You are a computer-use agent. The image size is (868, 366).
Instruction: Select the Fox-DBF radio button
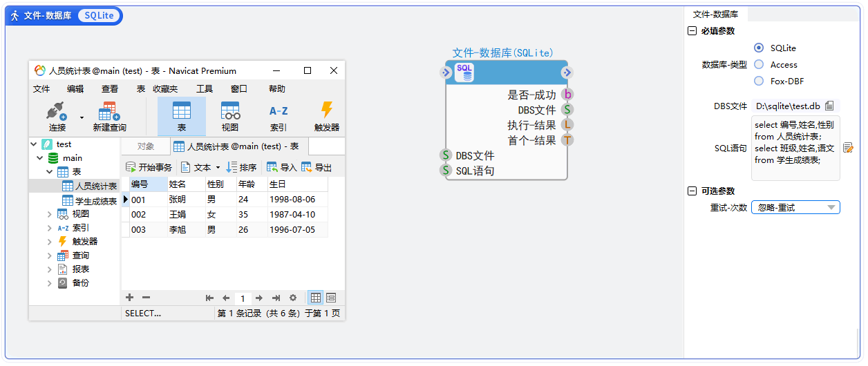[x=759, y=81]
